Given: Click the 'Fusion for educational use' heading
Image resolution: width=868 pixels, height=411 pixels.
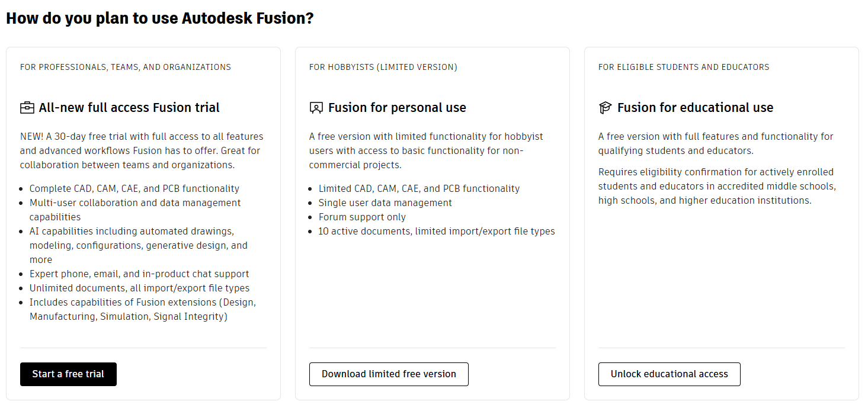Looking at the screenshot, I should (695, 108).
